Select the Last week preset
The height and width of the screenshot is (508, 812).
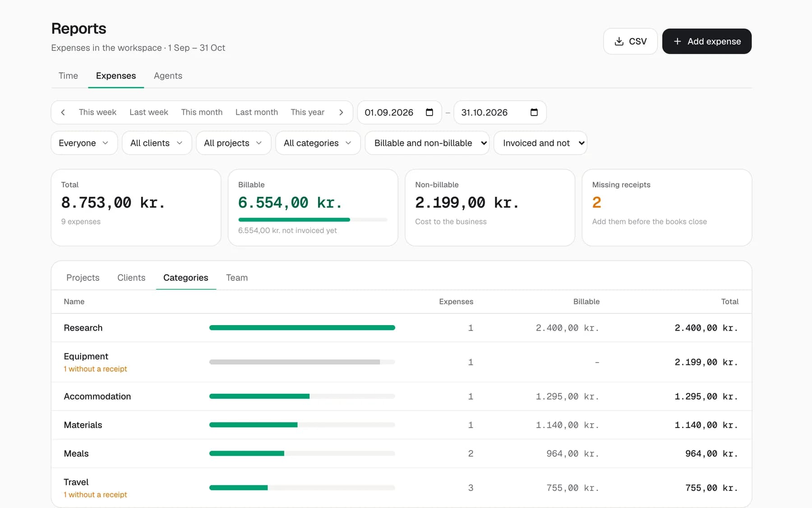[x=149, y=112]
